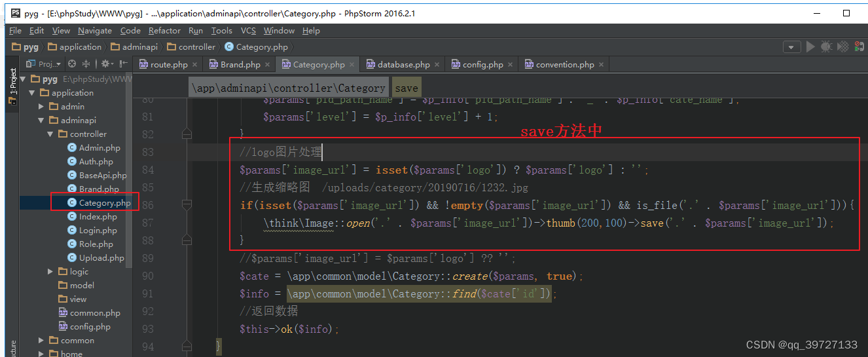Viewport: 868px width, 357px height.
Task: Click Scroll from Source target icon
Action: pyautogui.click(x=72, y=64)
